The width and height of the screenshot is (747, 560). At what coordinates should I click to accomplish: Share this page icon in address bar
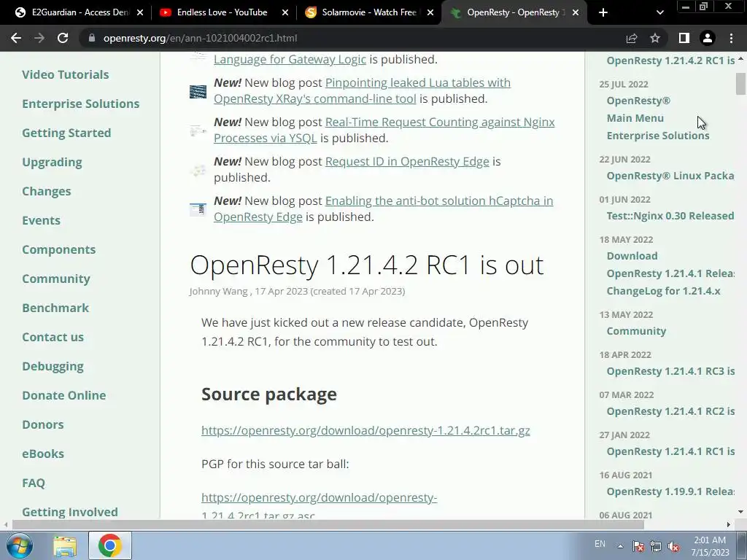[x=632, y=38]
